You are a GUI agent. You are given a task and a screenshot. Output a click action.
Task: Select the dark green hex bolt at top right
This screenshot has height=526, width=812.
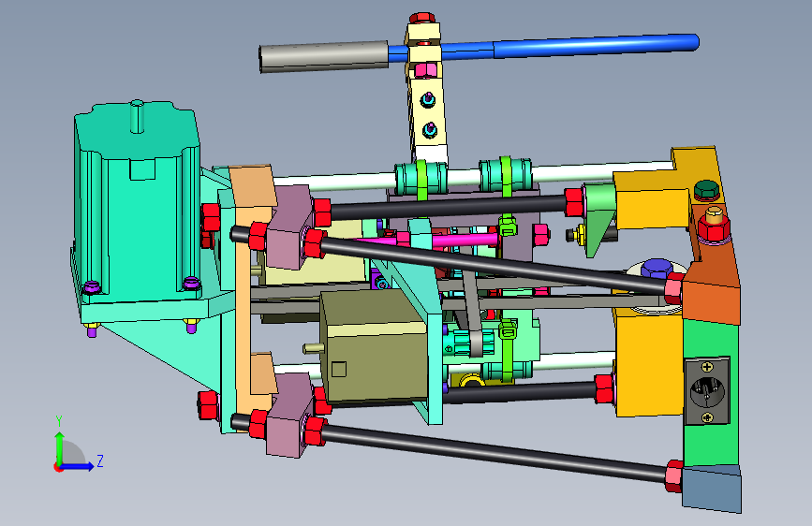pos(706,190)
